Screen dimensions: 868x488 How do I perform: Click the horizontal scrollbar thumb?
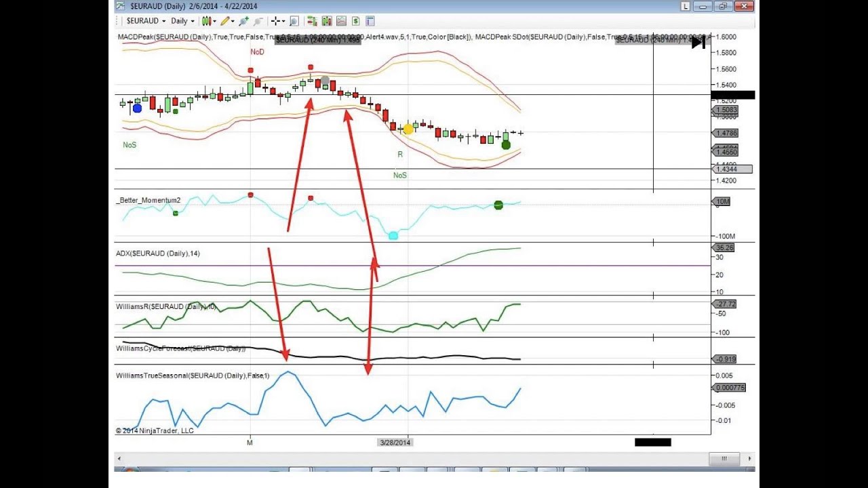point(724,459)
